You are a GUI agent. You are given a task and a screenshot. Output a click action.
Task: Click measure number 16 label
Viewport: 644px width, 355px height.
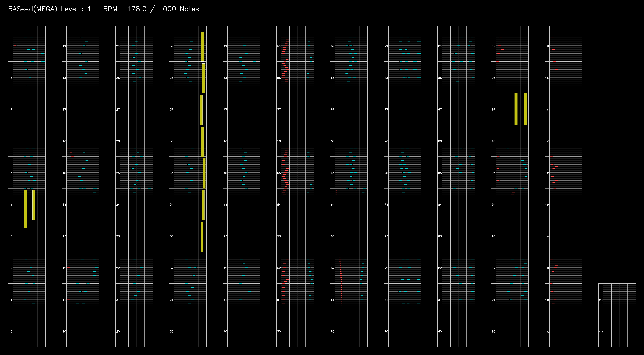(64, 141)
